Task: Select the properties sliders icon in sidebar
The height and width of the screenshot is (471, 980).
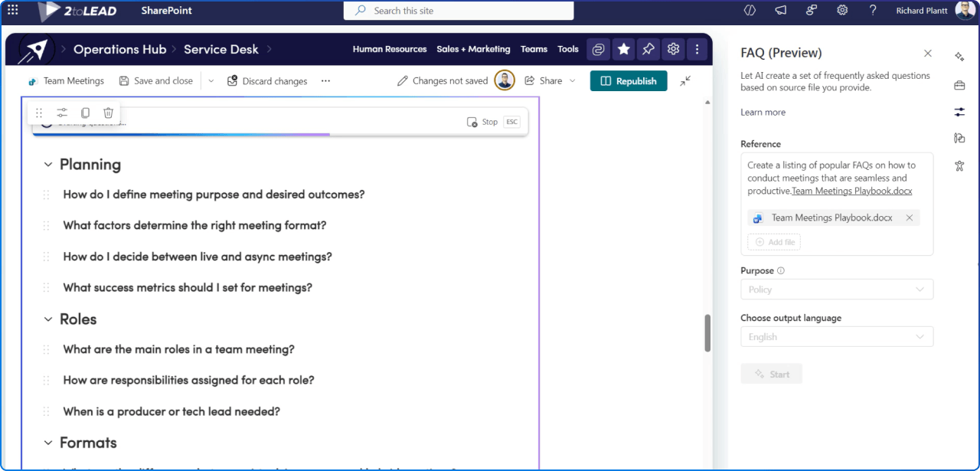Action: tap(959, 112)
